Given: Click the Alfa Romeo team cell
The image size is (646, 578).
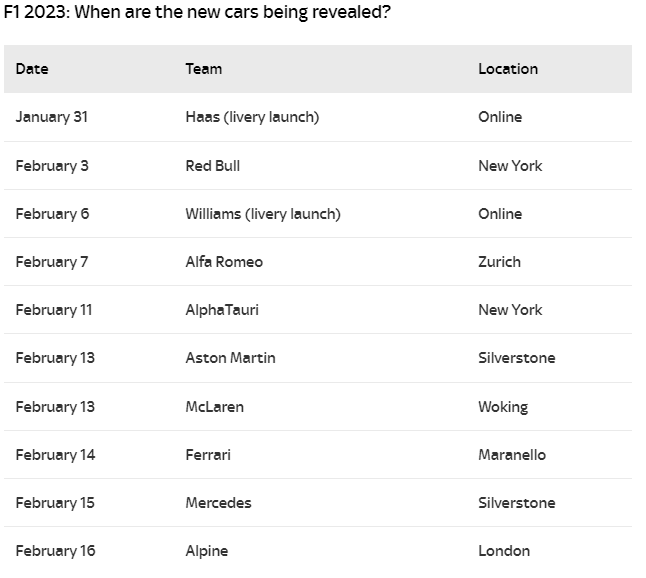Looking at the screenshot, I should coord(224,262).
